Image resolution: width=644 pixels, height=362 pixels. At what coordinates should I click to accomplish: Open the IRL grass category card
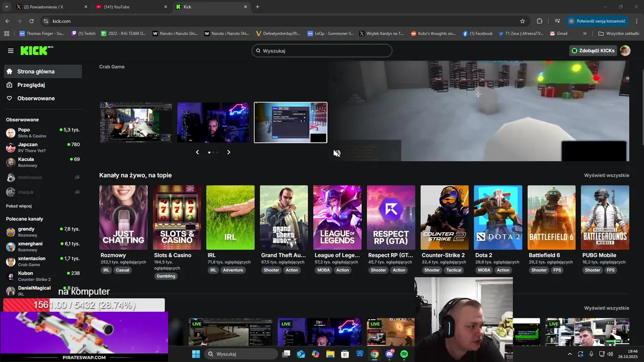(x=230, y=217)
